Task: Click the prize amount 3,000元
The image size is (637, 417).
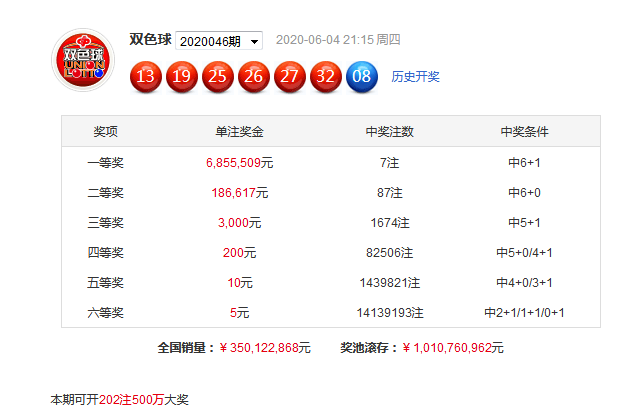Action: point(239,223)
